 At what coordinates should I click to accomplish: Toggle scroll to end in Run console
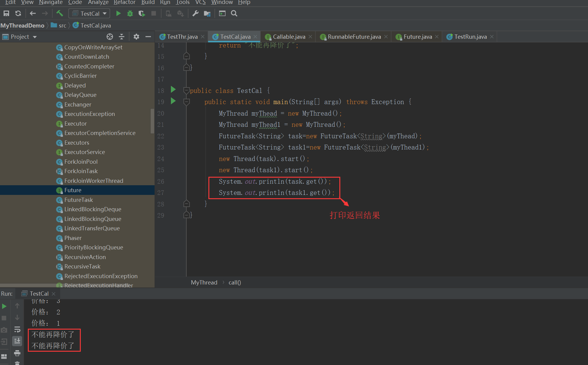[17, 341]
